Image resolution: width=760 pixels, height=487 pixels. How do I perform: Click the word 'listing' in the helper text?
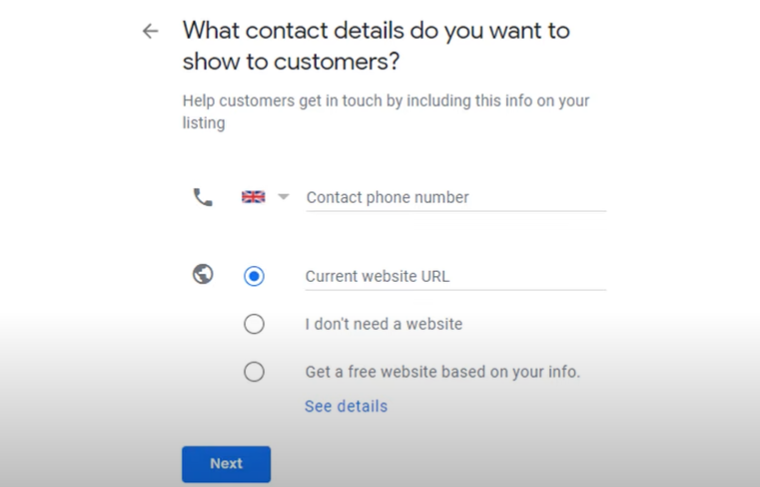point(204,123)
